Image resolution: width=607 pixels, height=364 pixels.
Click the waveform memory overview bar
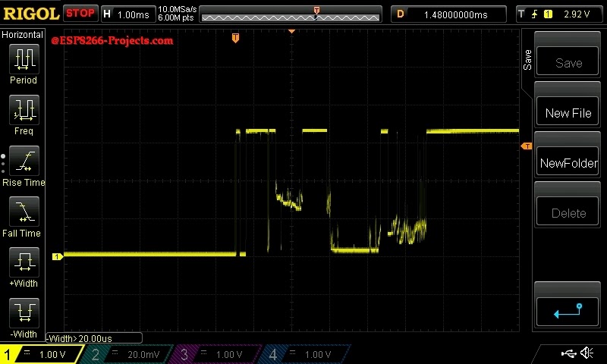(291, 14)
